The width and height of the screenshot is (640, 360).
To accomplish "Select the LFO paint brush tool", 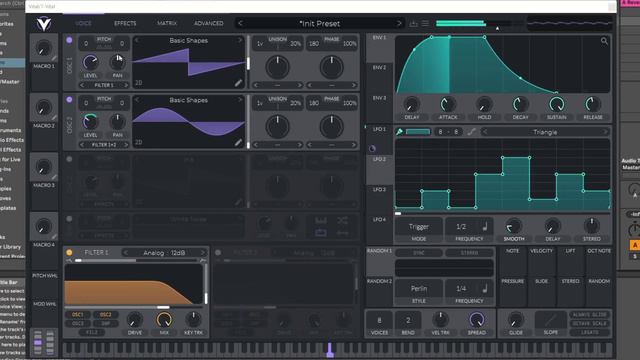I will point(400,131).
